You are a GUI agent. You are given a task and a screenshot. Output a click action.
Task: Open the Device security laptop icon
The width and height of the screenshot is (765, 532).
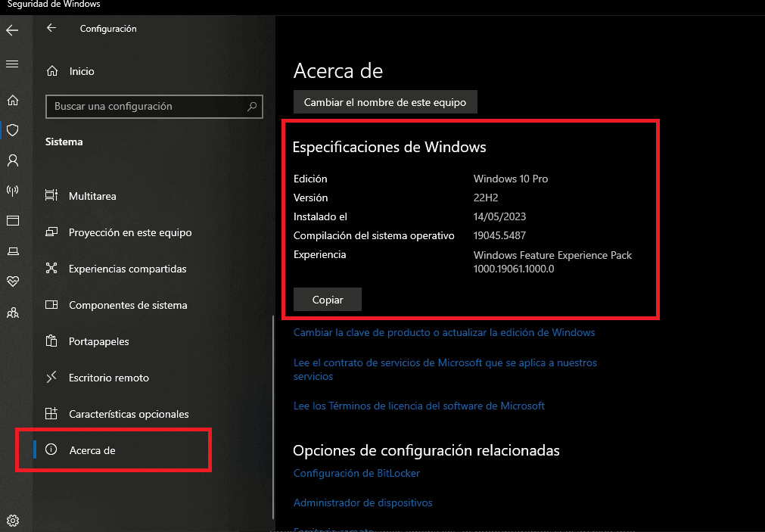[13, 251]
